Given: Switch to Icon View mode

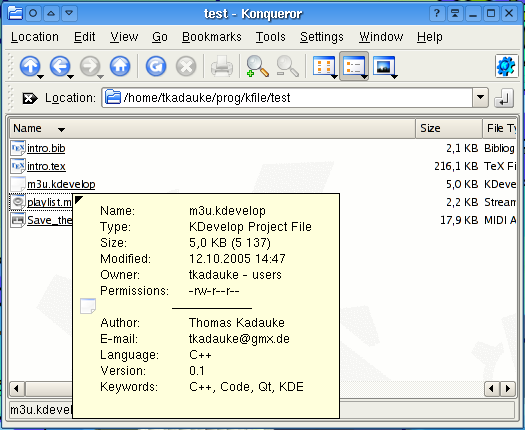Looking at the screenshot, I should 323,66.
